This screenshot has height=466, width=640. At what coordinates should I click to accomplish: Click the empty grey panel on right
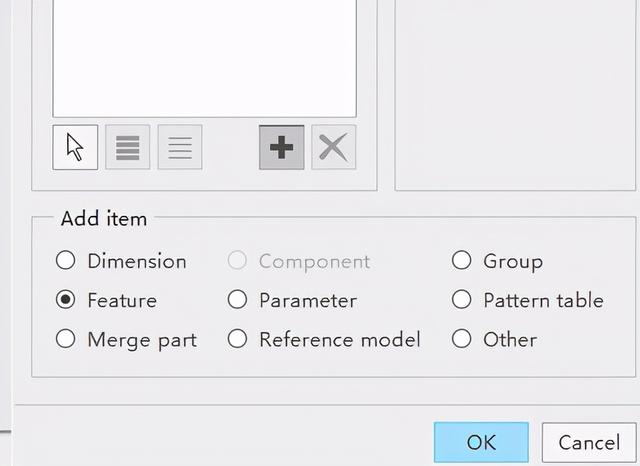click(x=516, y=94)
